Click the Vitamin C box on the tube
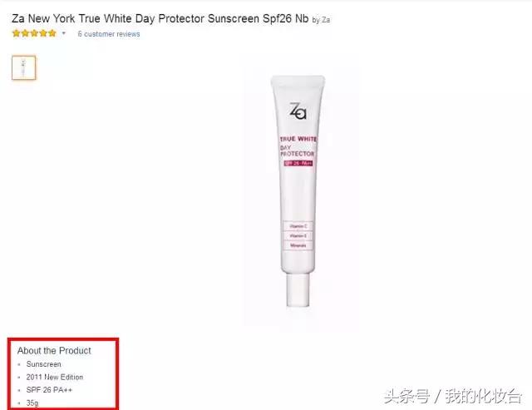 coord(298,226)
